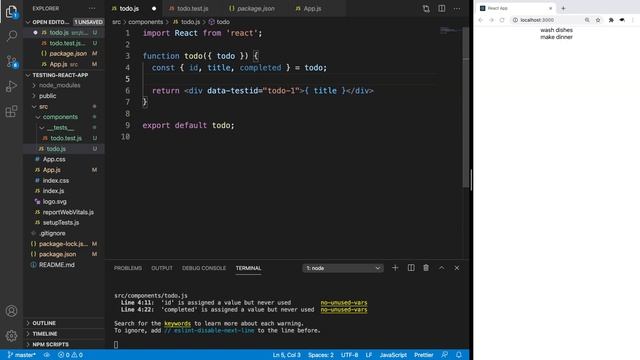
Task: Click the first no-unused-vars link in terminal
Action: [344, 303]
